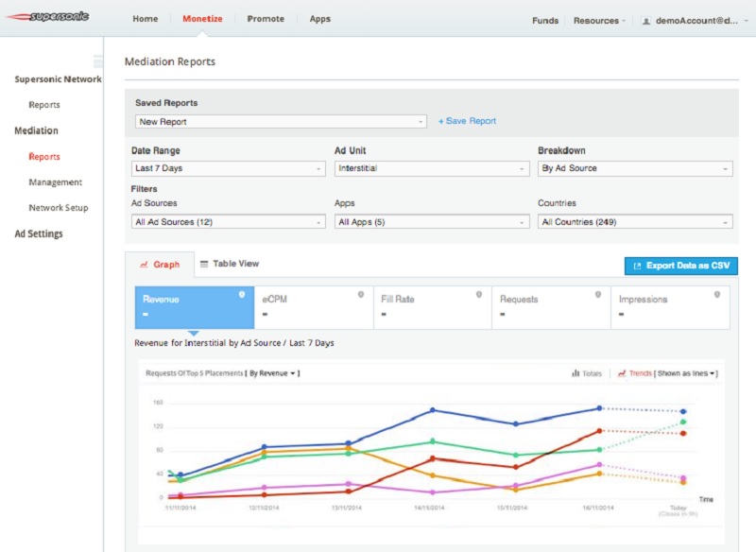Show Totals view in the chart
The width and height of the screenshot is (756, 552).
[587, 373]
